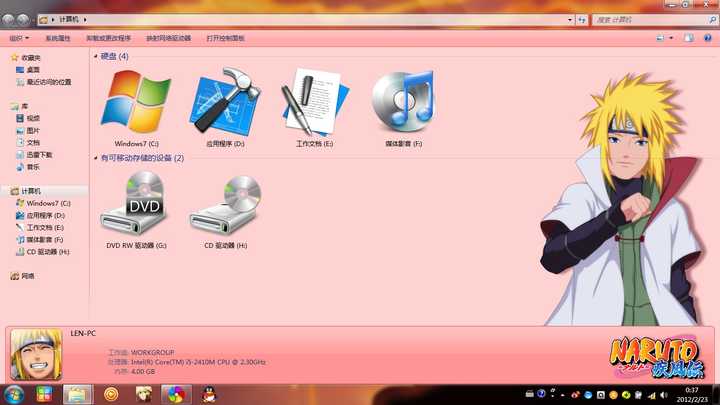Toggle the preview pane button

coord(689,38)
